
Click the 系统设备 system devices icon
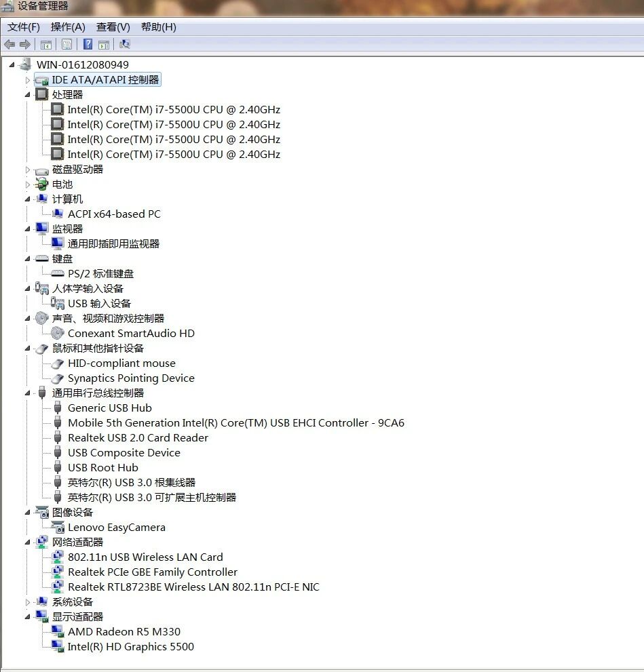coord(41,601)
